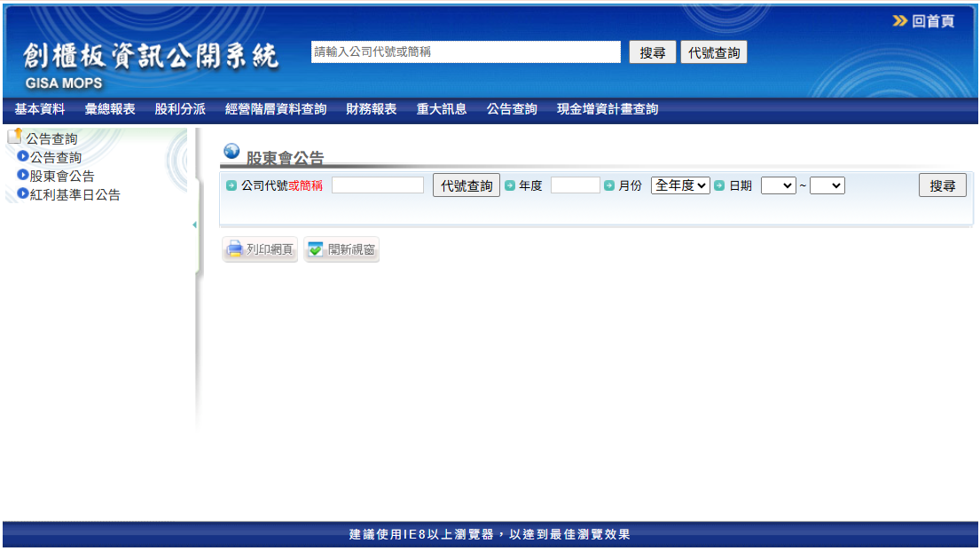Click the green arrow icon before 月份
The width and height of the screenshot is (980, 551).
[x=609, y=185]
